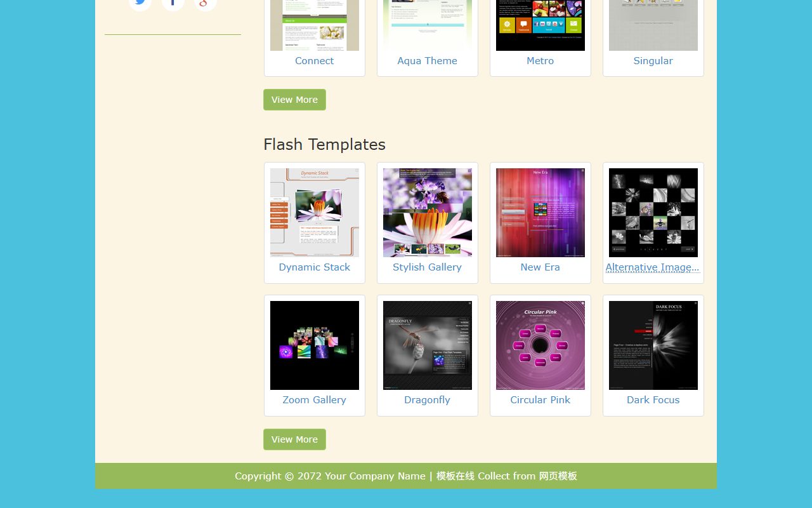Select the Dark Focus thumbnail image

click(653, 345)
